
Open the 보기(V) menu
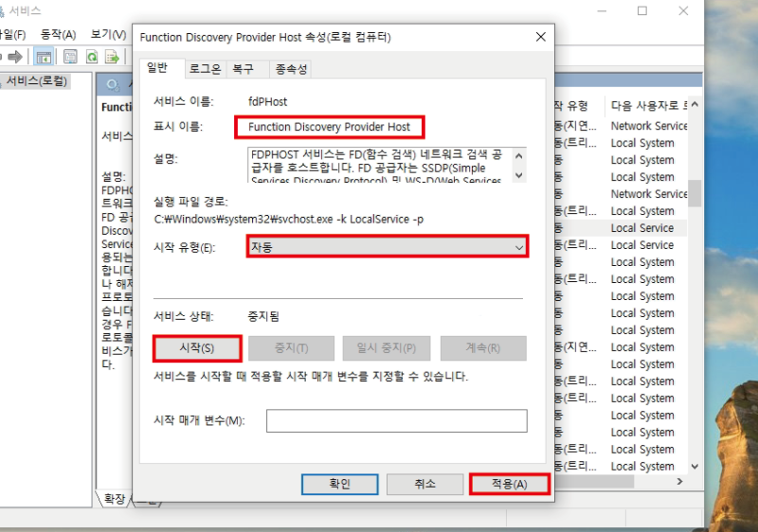(x=108, y=34)
